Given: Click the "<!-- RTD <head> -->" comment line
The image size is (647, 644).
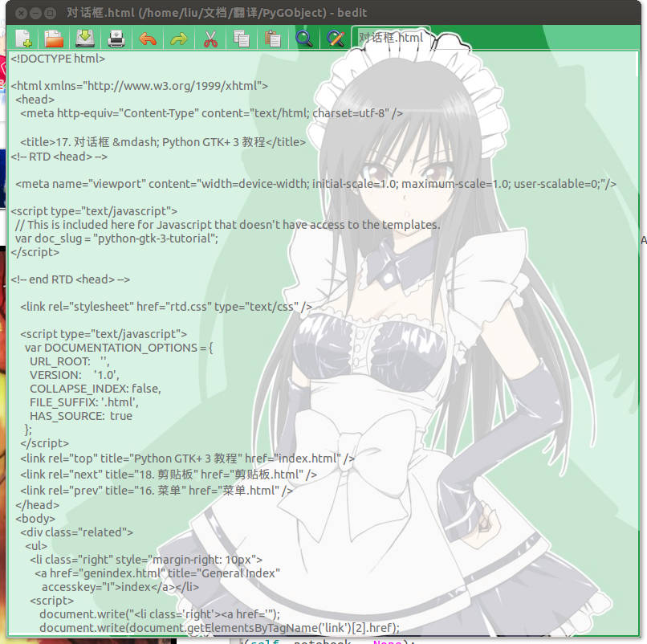Looking at the screenshot, I should pyautogui.click(x=59, y=157).
